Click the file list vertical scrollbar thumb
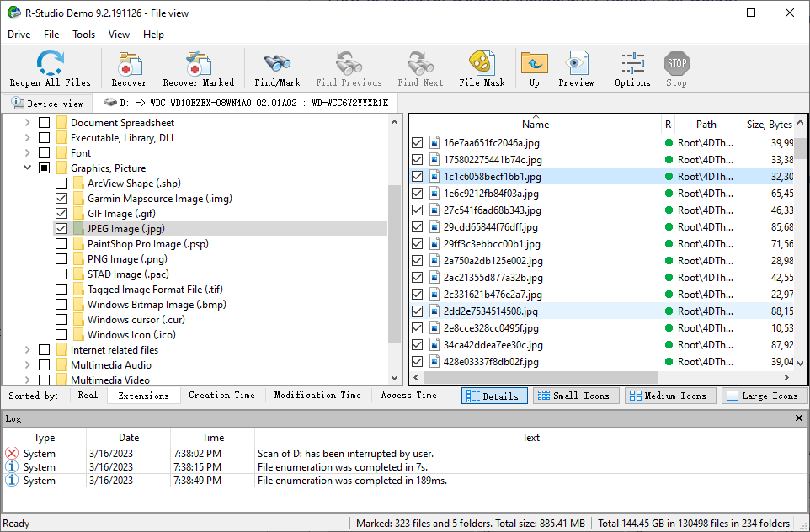810x532 pixels. (800, 149)
